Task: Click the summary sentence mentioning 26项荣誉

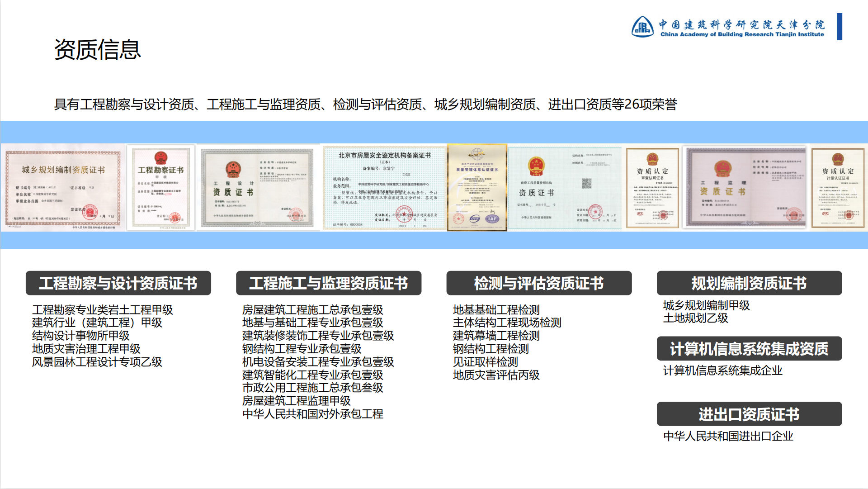Action: coord(365,104)
